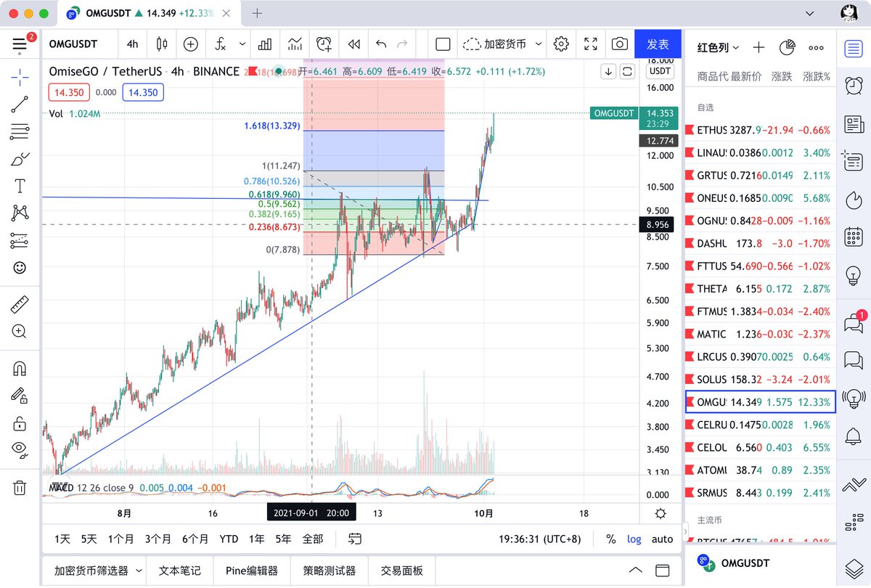The image size is (871, 588).
Task: Open chart settings gear
Action: click(x=561, y=44)
